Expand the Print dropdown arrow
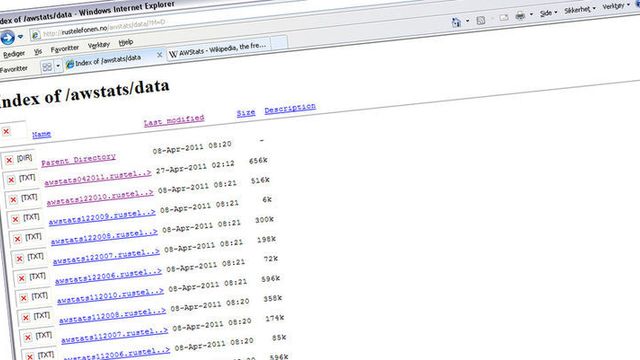Image resolution: width=640 pixels, height=360 pixels. coord(531,15)
